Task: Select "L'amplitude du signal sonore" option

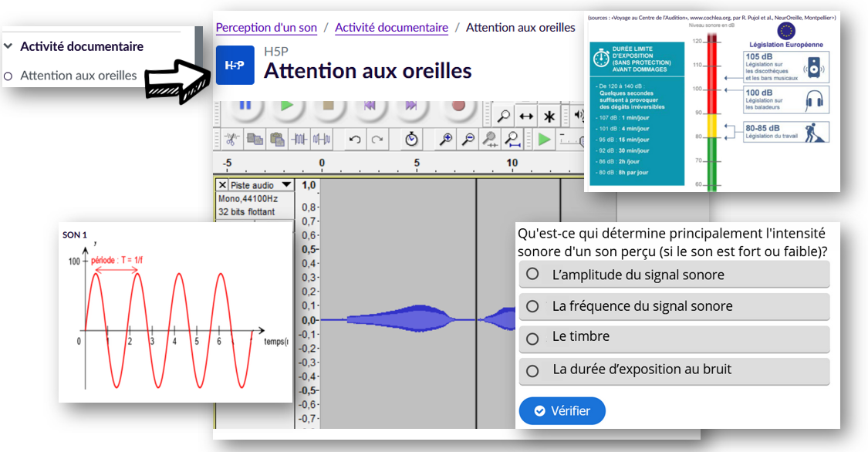Action: tap(532, 275)
